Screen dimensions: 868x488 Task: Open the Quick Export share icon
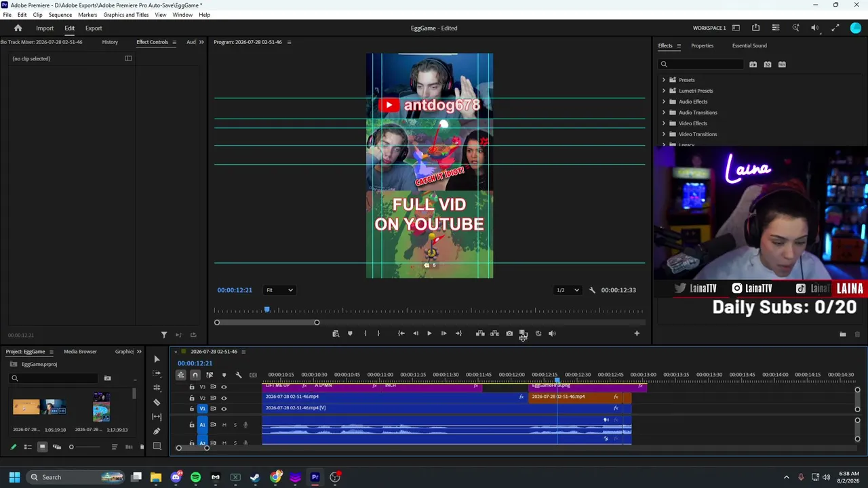pos(755,28)
